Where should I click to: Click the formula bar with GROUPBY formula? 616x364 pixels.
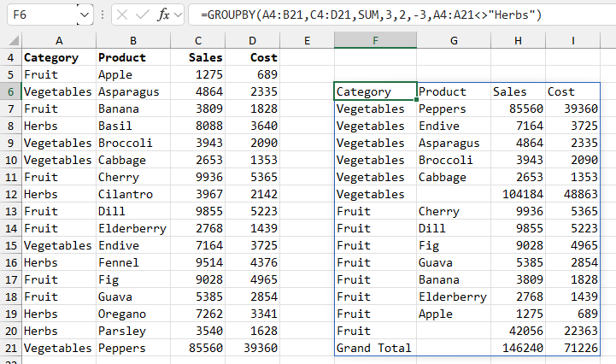pos(402,15)
